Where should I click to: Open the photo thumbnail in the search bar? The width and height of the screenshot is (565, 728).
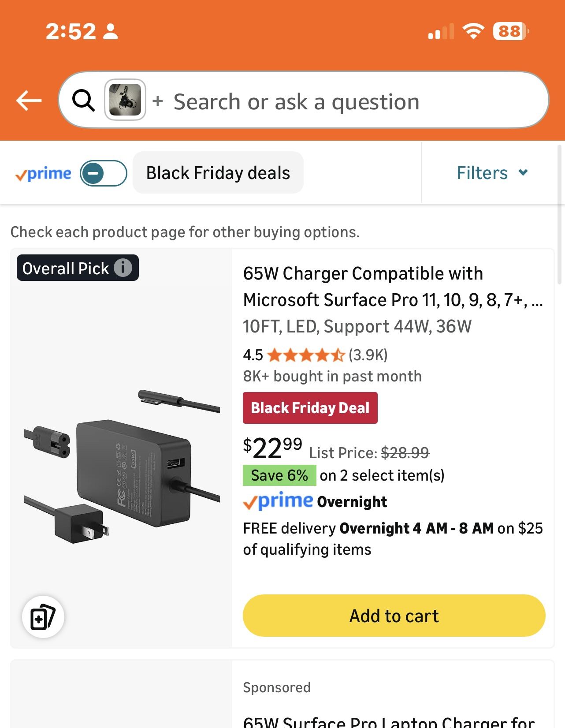pos(125,101)
